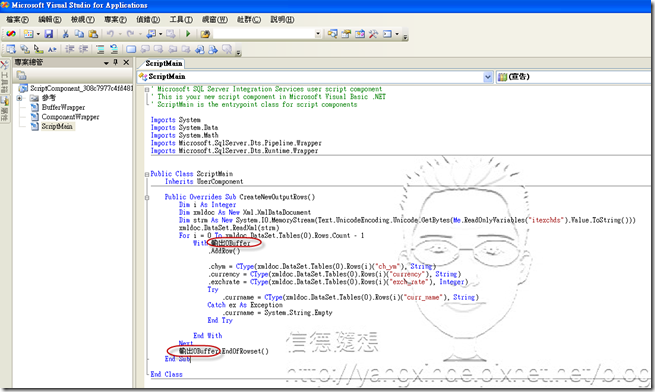Open the 檔案 File menu

pyautogui.click(x=18, y=20)
